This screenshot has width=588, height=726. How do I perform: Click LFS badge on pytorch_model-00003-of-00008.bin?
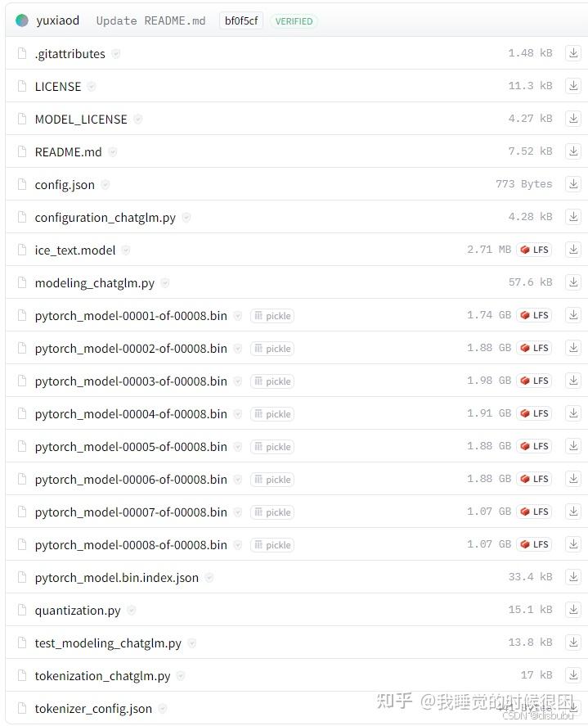(x=534, y=381)
